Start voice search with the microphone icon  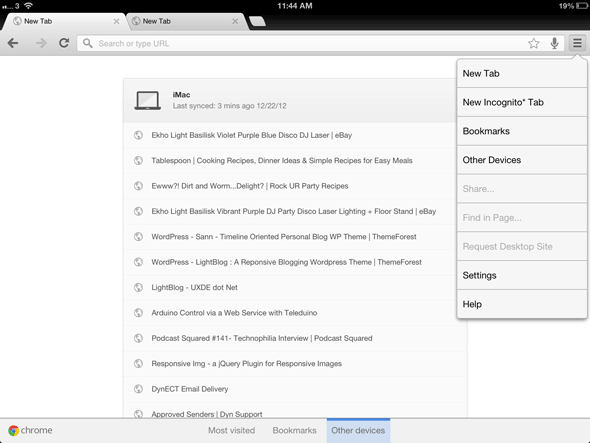554,43
